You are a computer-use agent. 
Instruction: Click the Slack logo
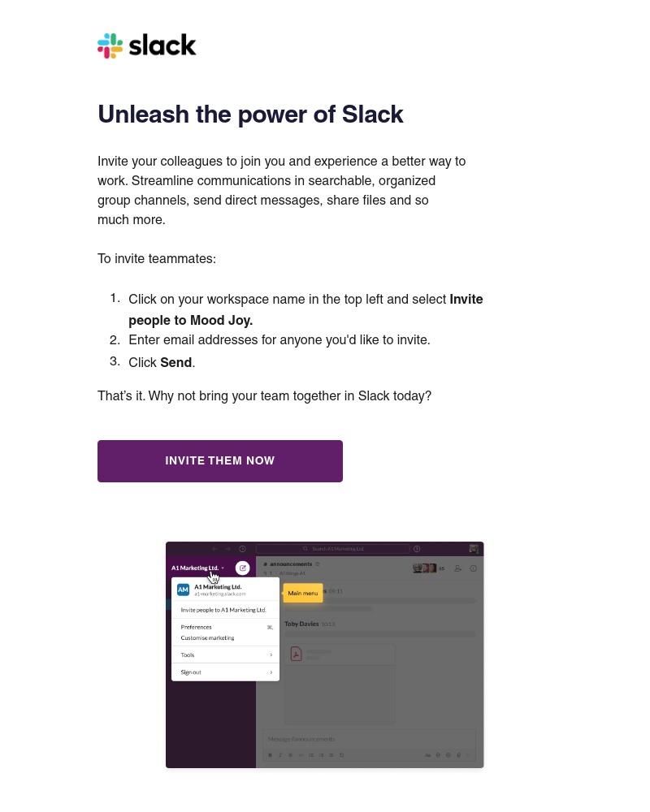click(x=146, y=45)
